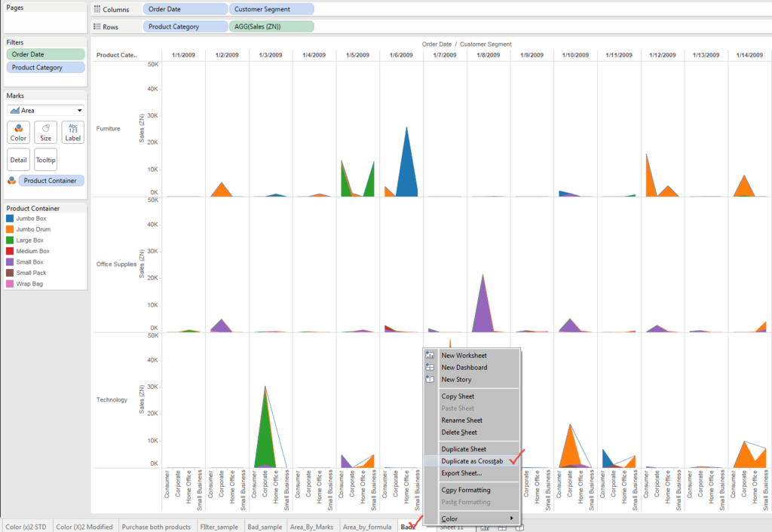Click the Color button on Marks card

18,133
